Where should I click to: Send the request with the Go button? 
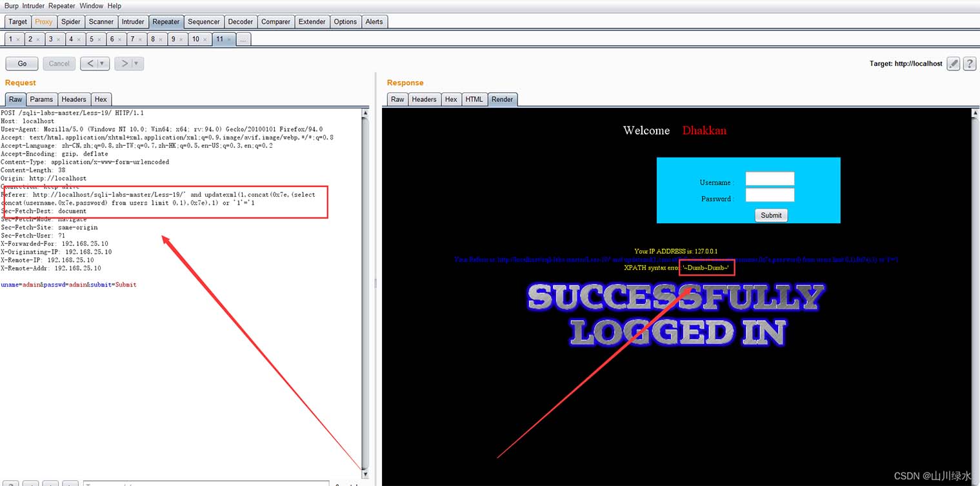[22, 63]
